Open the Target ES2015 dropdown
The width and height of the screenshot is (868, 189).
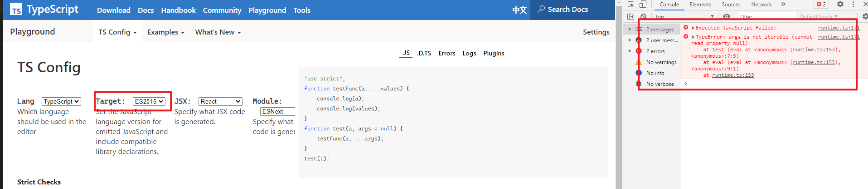coord(149,101)
